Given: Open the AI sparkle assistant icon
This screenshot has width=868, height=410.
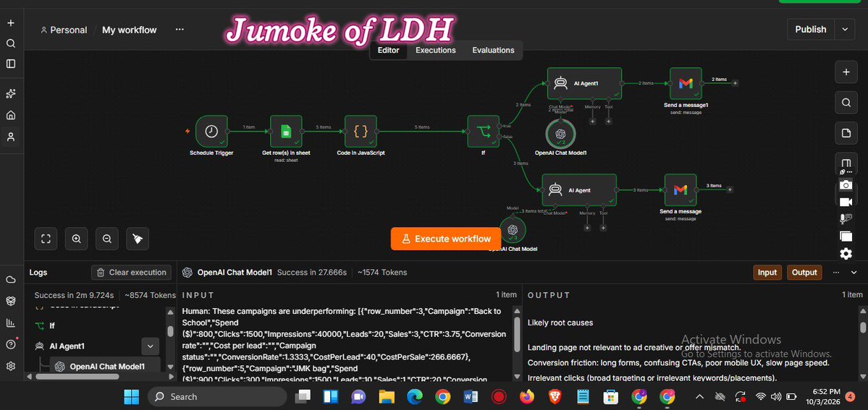Looking at the screenshot, I should point(11,94).
